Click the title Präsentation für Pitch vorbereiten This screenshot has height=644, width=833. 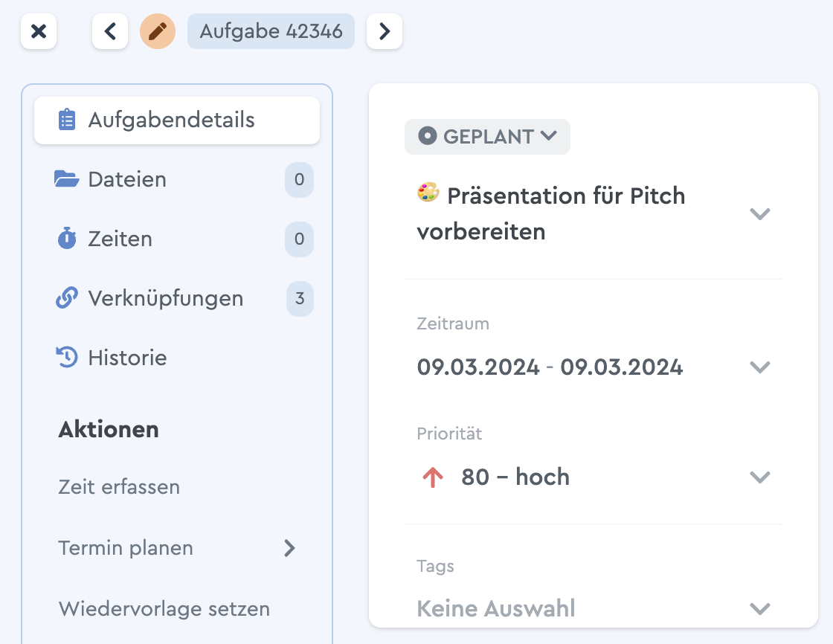pyautogui.click(x=551, y=213)
